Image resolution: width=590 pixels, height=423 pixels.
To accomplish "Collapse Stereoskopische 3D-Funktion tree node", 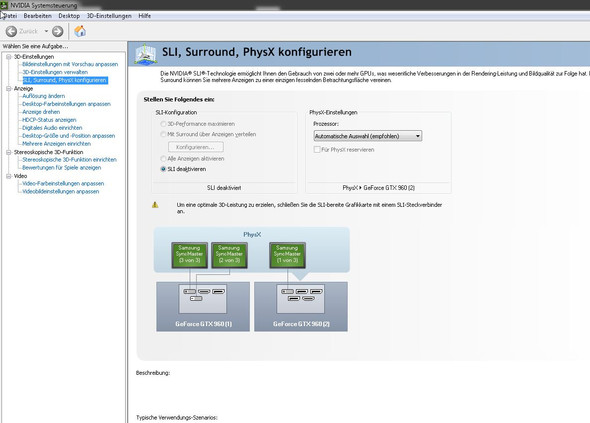I will pos(9,152).
